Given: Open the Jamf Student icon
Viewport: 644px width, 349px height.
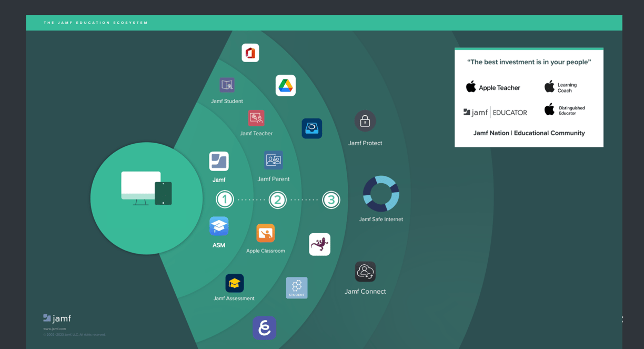Looking at the screenshot, I should 227,85.
